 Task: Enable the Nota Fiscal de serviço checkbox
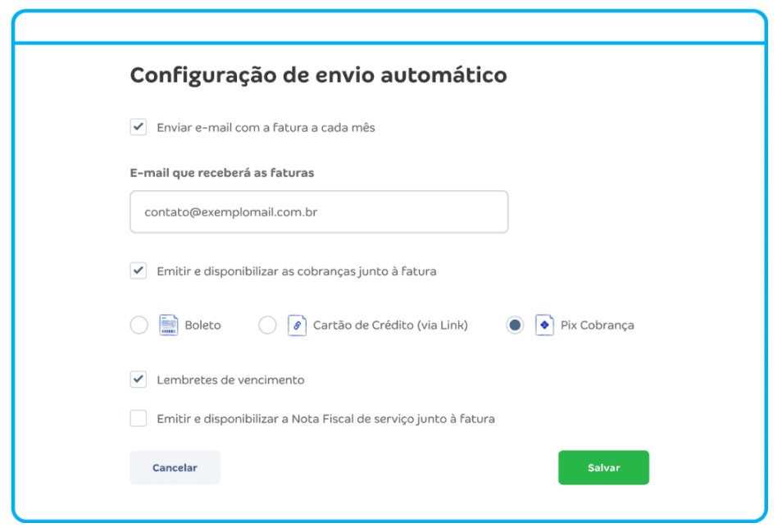pos(139,418)
